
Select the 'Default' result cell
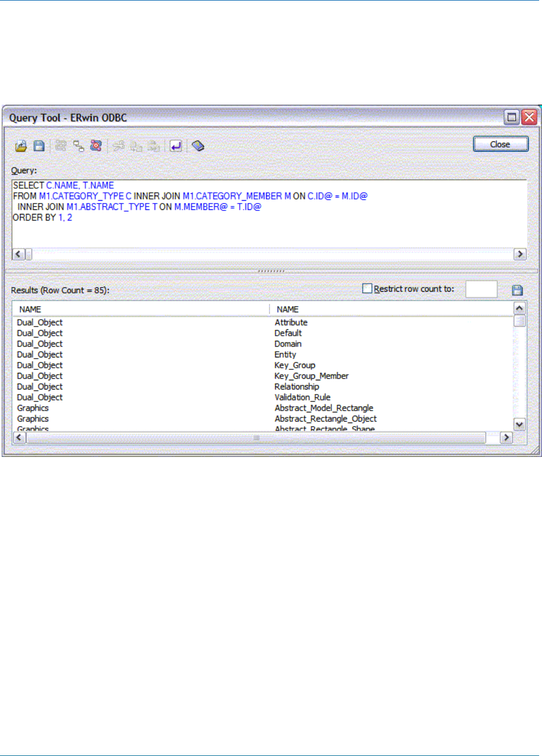pos(288,333)
